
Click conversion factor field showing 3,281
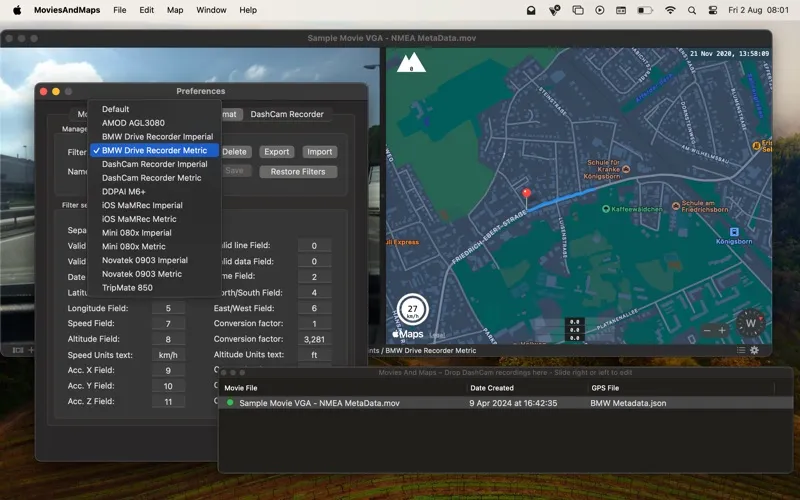[314, 339]
